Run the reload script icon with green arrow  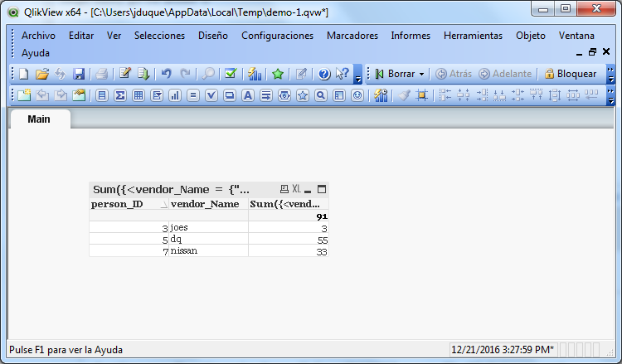pos(143,74)
